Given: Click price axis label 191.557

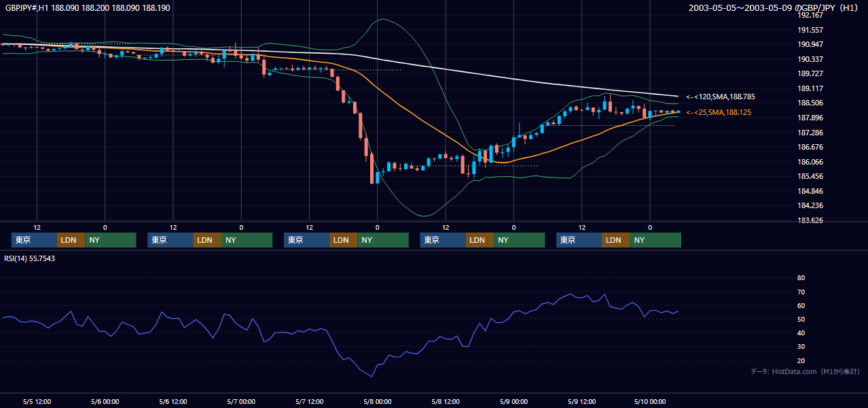Looking at the screenshot, I should click(810, 30).
